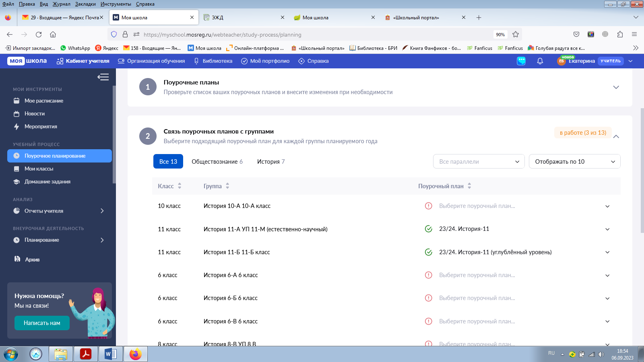Save to Pocket icon in toolbar

tap(576, 35)
